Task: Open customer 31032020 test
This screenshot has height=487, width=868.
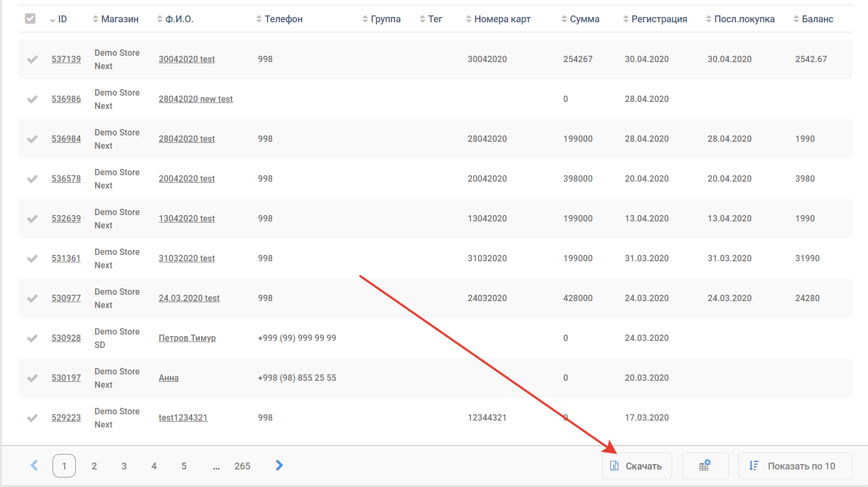Action: click(187, 258)
